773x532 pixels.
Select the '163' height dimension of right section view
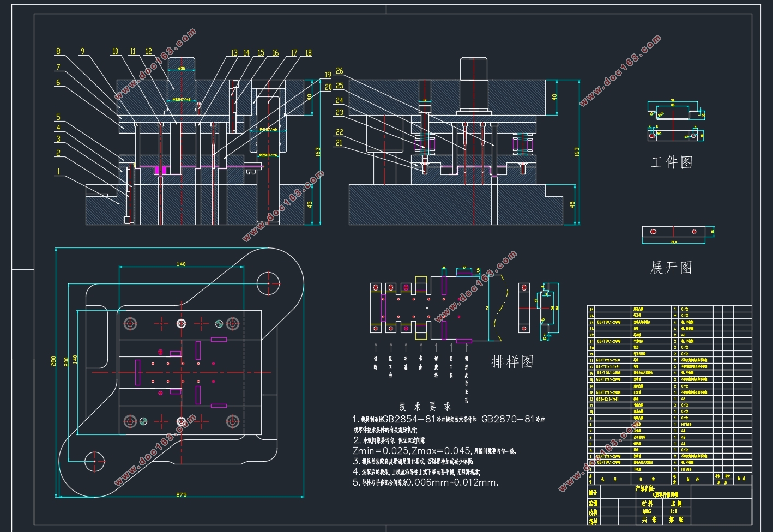[x=577, y=152]
